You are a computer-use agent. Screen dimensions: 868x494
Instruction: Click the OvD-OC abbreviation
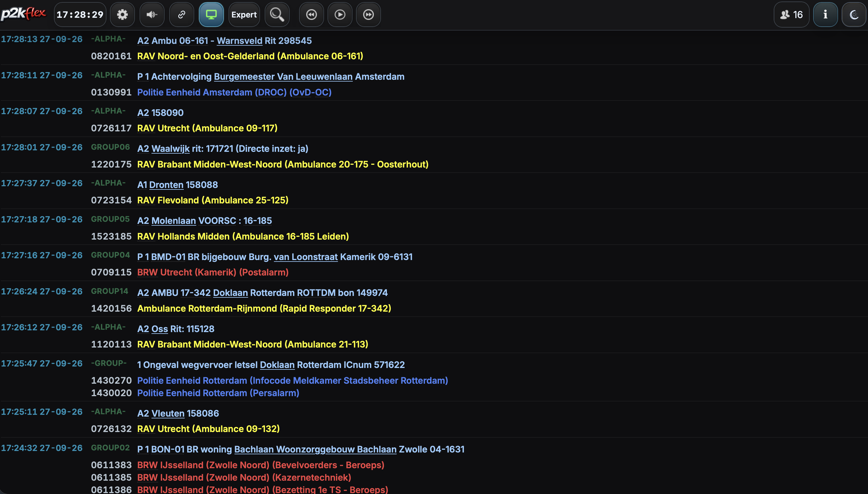310,92
